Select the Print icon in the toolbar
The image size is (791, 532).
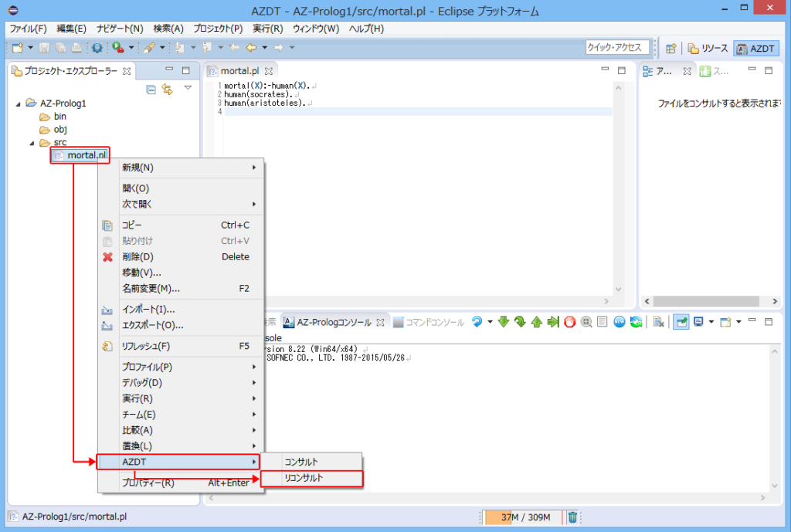tap(76, 48)
